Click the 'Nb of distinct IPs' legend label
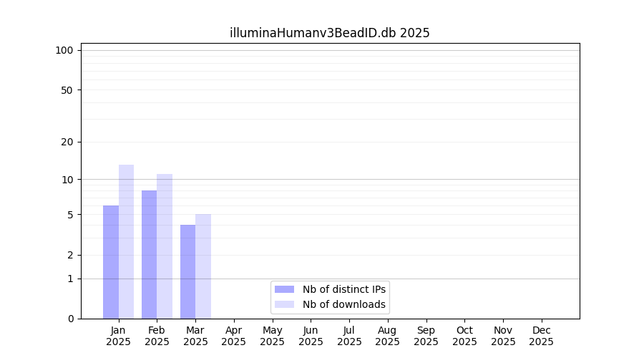Viewport: 644px width, 358px height. [343, 289]
